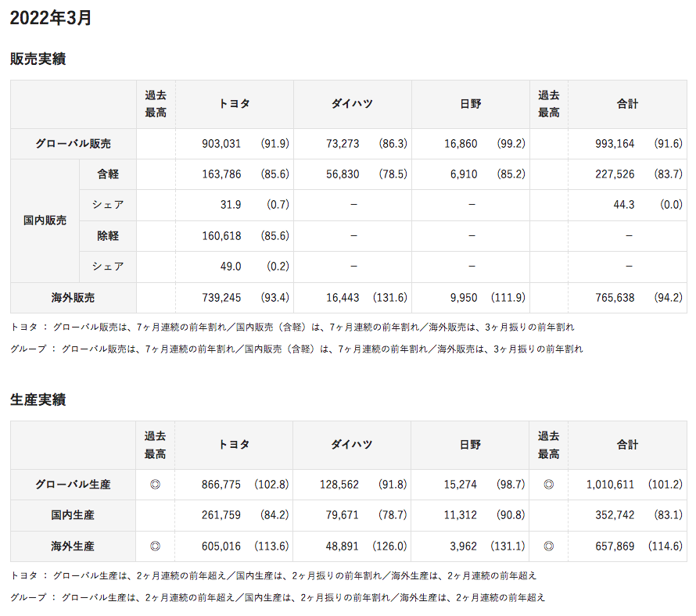Select Toyota domestic production value 261,759

221,515
